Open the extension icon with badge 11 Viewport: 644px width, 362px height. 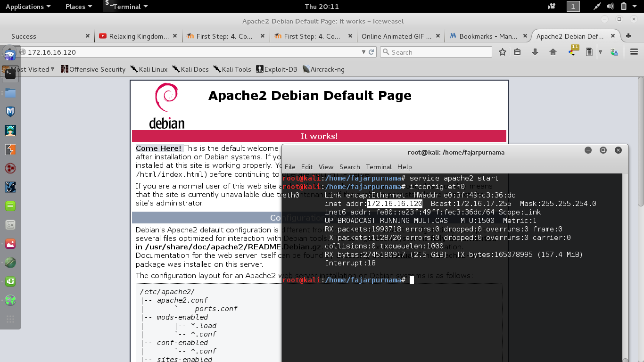point(573,51)
